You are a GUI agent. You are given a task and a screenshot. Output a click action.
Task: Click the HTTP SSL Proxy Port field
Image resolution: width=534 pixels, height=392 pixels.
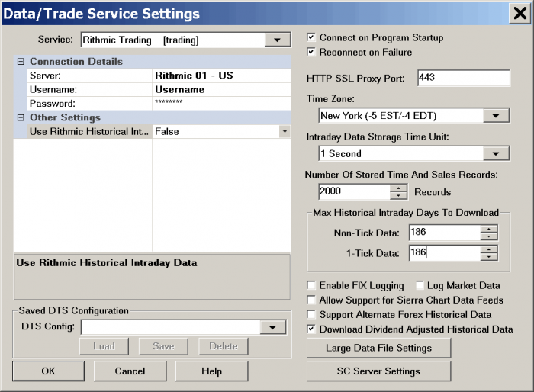click(463, 78)
